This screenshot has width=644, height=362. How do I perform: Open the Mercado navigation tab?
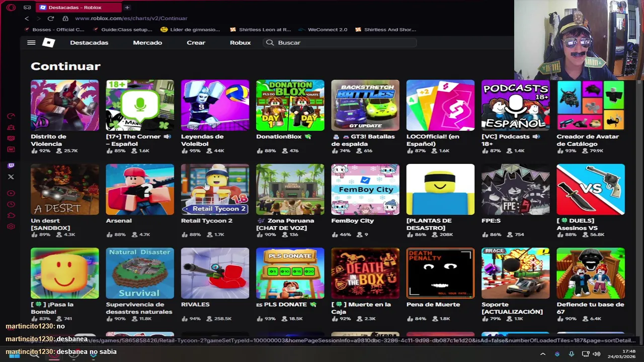click(147, 43)
